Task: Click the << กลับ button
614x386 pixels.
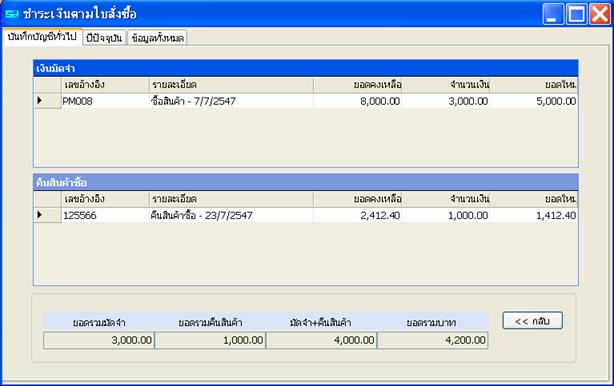Action: (533, 321)
